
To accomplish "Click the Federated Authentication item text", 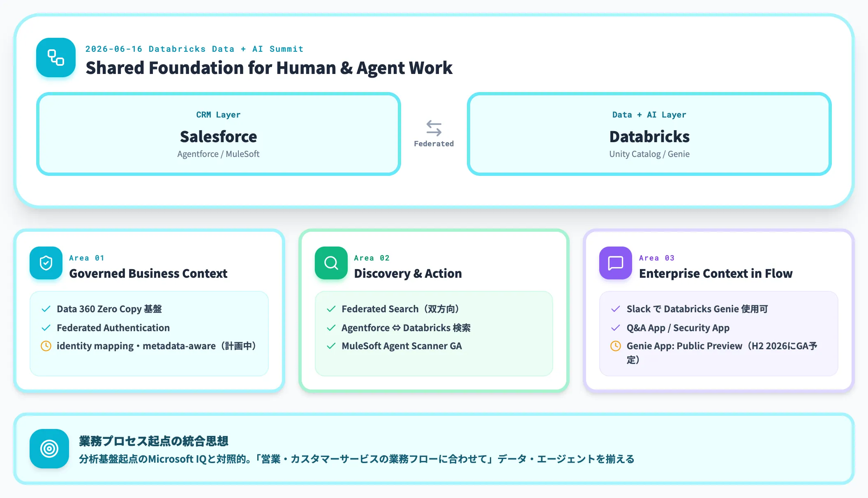I will (x=113, y=328).
